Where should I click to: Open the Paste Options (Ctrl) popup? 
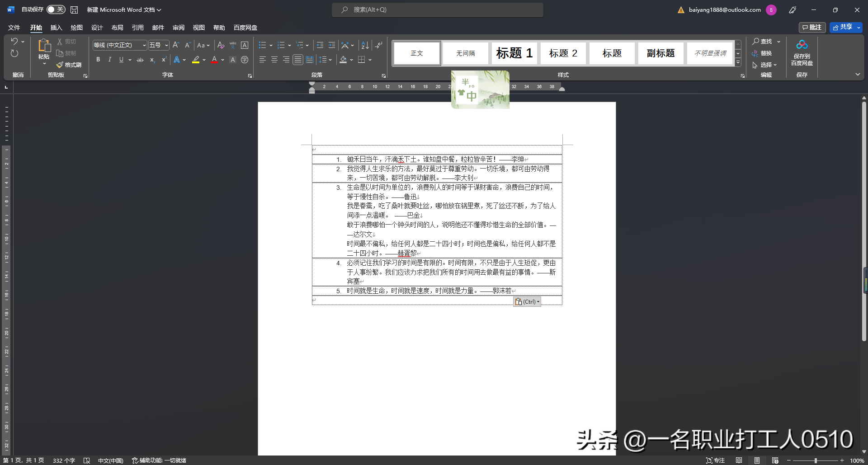tap(527, 301)
